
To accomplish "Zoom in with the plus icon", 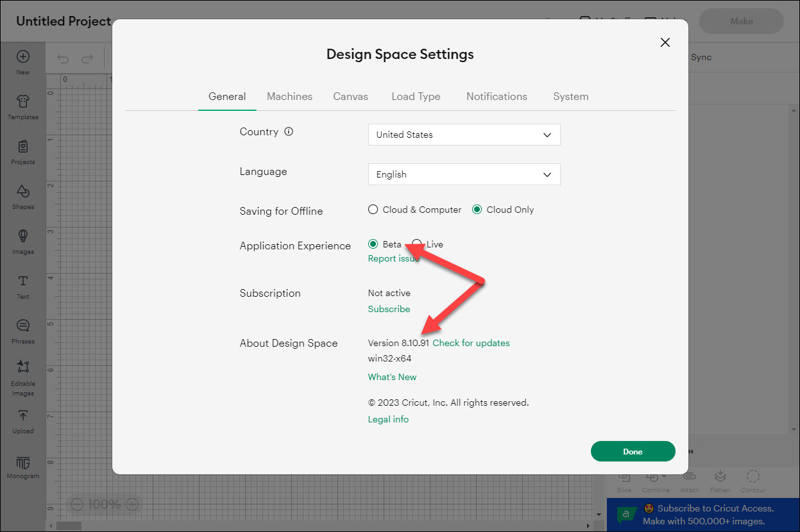I will coord(132,504).
